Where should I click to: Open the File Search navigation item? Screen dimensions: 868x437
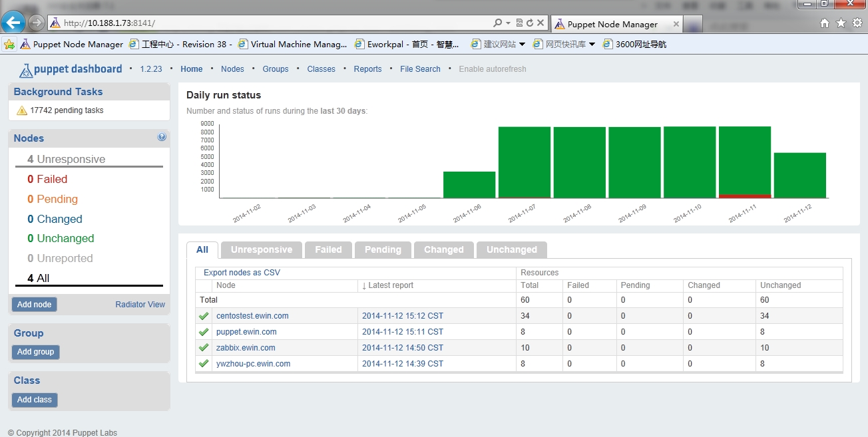pos(420,69)
